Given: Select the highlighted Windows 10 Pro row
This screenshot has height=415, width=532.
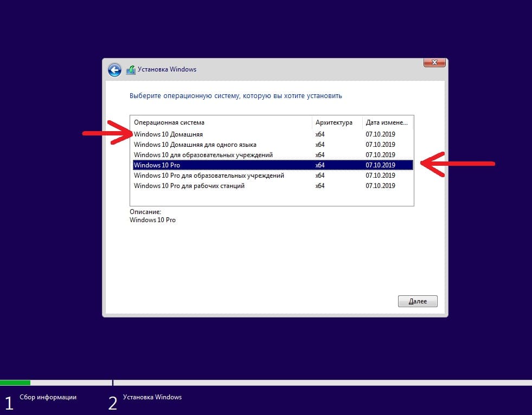Looking at the screenshot, I should tap(273, 165).
